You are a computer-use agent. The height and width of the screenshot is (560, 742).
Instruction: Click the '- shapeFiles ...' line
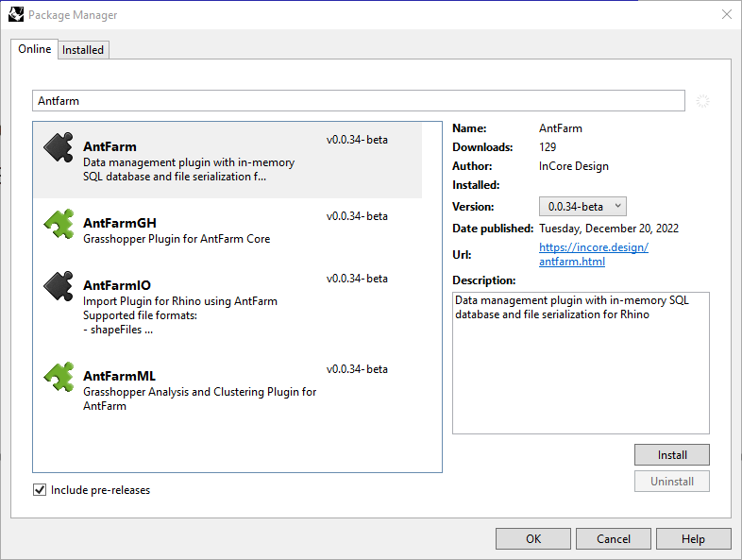[x=118, y=330]
